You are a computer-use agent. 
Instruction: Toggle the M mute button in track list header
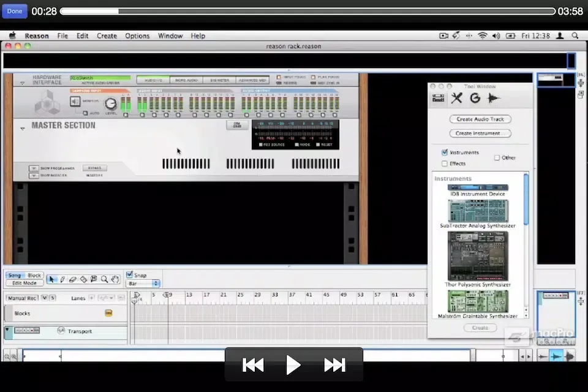click(45, 298)
